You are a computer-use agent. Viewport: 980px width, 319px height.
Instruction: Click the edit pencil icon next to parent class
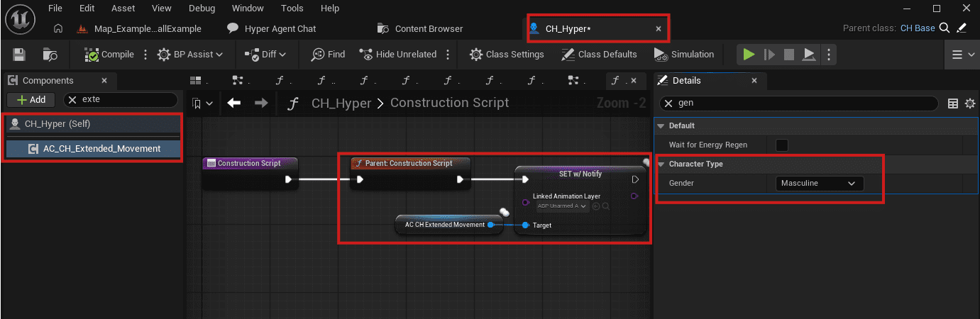(962, 29)
